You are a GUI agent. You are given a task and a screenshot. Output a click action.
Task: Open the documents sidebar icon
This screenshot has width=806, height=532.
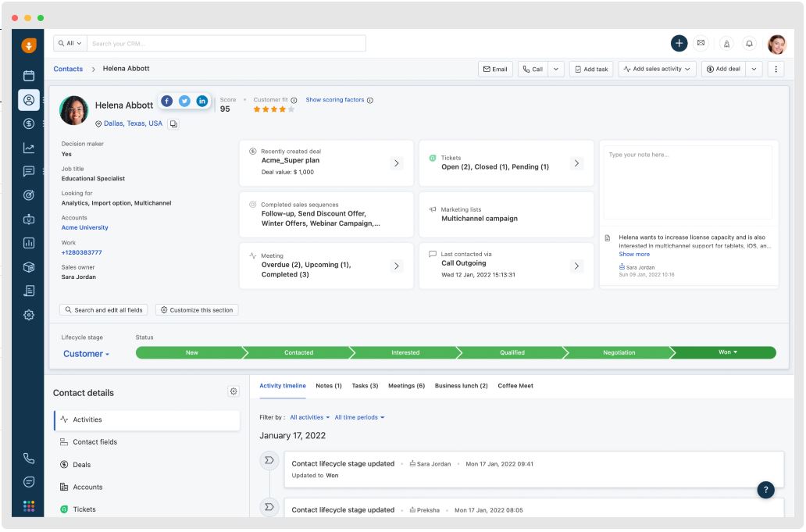pos(29,291)
